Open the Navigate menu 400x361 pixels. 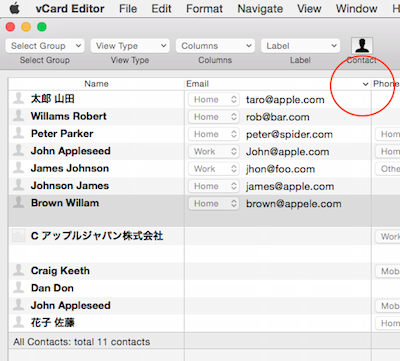point(260,9)
